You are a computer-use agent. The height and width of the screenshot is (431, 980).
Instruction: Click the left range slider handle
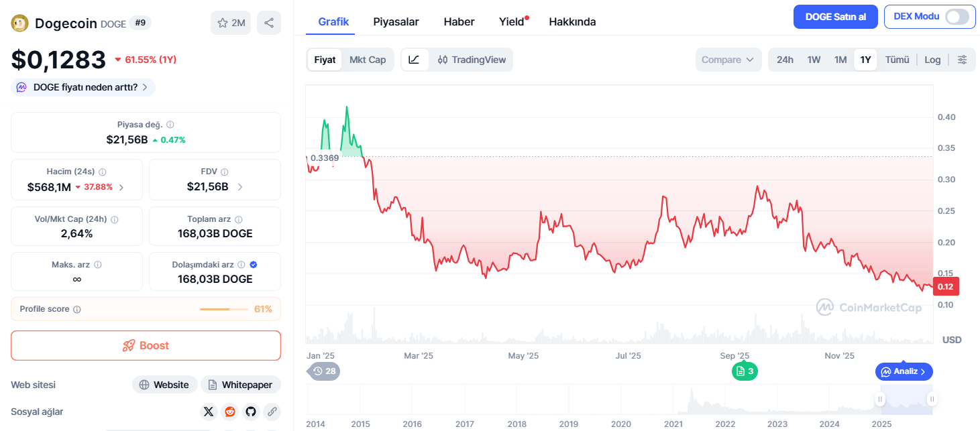(880, 399)
